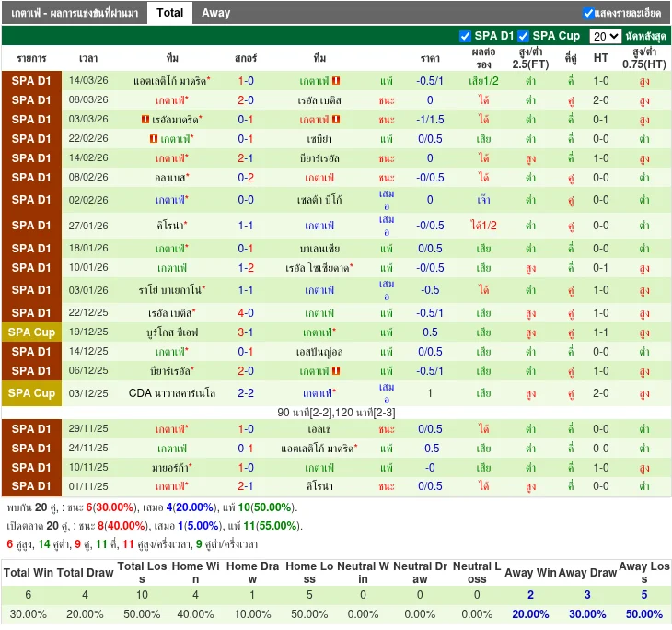Click the SPA Cup badge on 03/12/25 row

(x=32, y=393)
